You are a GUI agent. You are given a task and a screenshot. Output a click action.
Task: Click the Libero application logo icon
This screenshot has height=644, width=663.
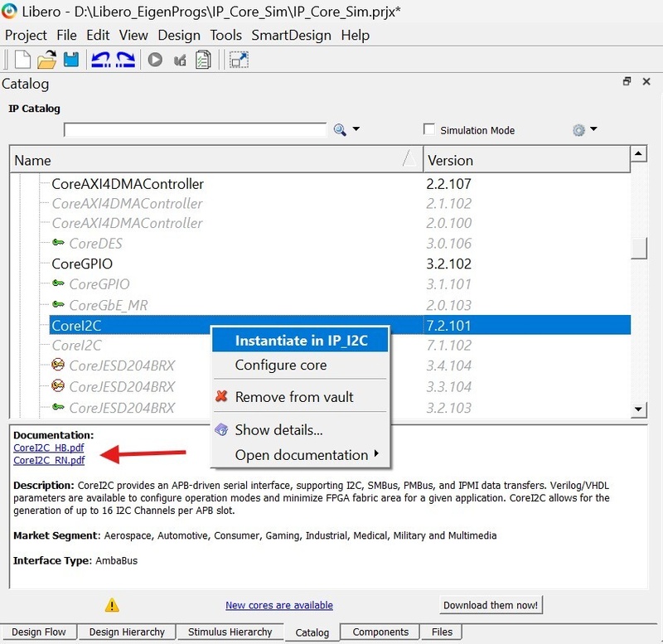pos(9,11)
